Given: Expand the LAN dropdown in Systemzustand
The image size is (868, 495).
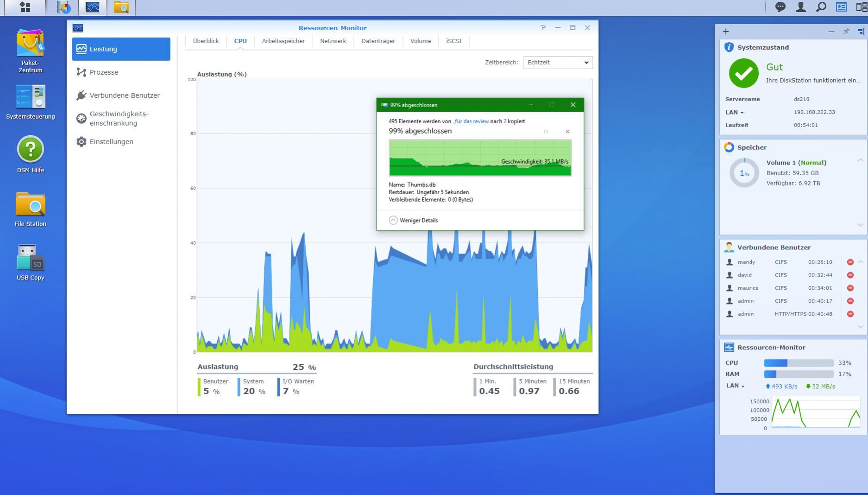Looking at the screenshot, I should (735, 112).
